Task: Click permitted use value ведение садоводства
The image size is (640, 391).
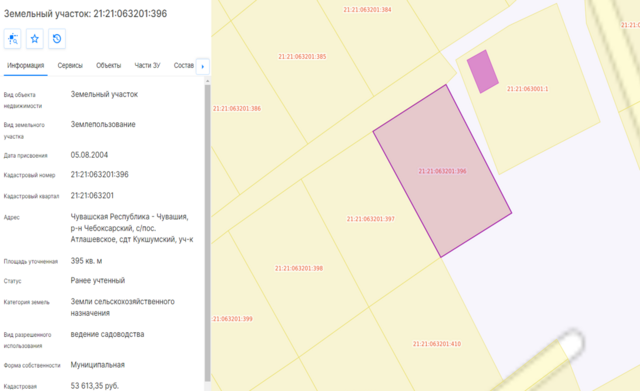Action: click(x=107, y=334)
